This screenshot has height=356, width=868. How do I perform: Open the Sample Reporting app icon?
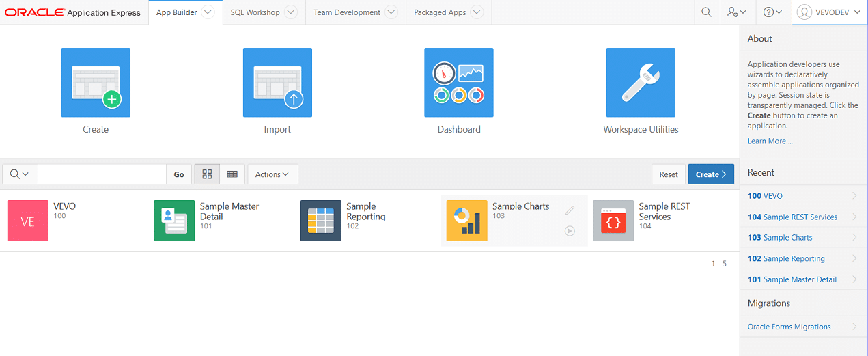pyautogui.click(x=321, y=221)
